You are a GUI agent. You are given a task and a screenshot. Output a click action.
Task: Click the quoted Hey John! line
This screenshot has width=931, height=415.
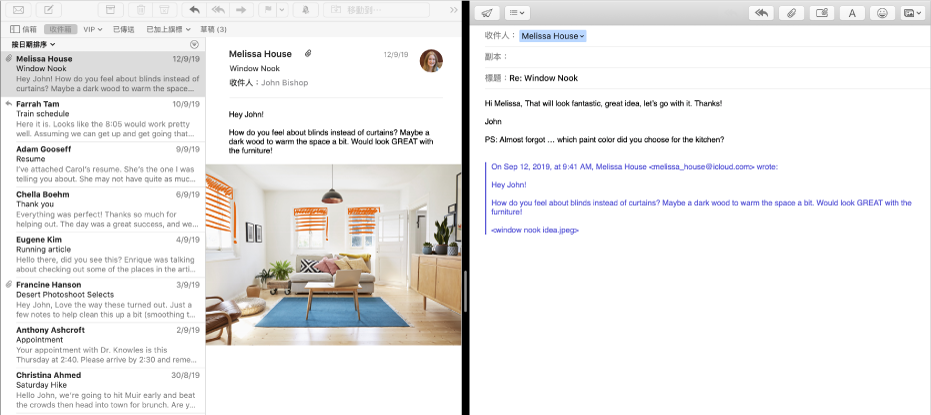pyautogui.click(x=509, y=185)
